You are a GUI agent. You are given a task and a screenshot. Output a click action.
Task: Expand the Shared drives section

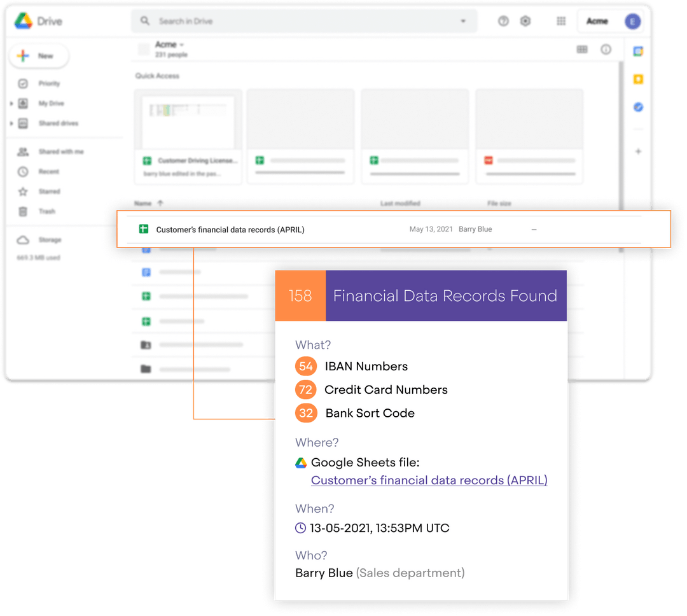pos(11,123)
